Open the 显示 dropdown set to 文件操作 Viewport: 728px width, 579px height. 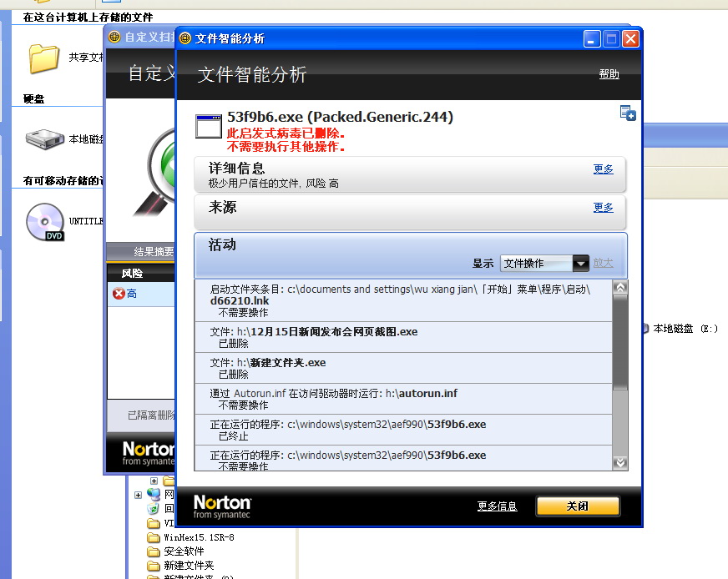coord(544,264)
